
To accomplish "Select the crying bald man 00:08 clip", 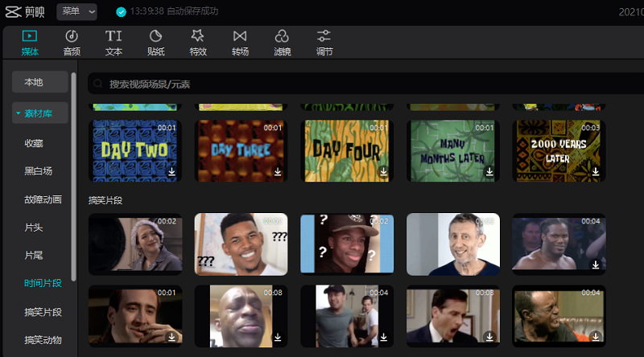I will click(x=241, y=316).
